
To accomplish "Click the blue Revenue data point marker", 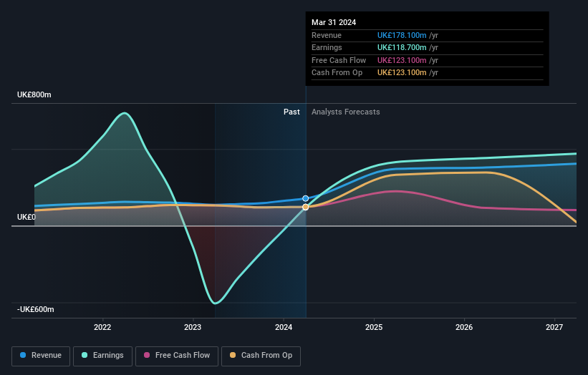I will [x=306, y=198].
